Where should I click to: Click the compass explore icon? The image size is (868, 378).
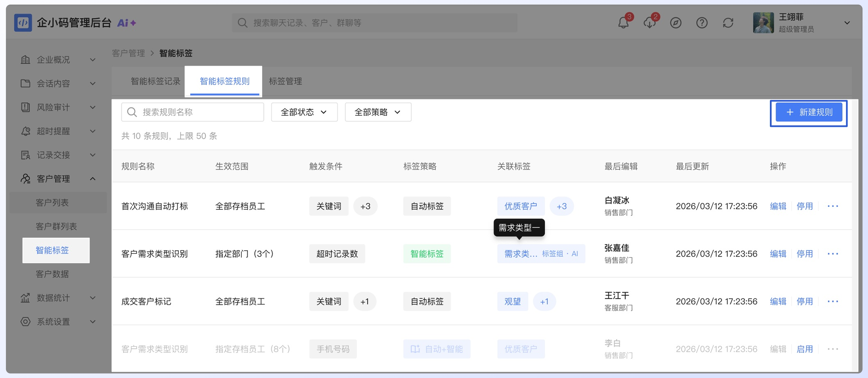676,23
